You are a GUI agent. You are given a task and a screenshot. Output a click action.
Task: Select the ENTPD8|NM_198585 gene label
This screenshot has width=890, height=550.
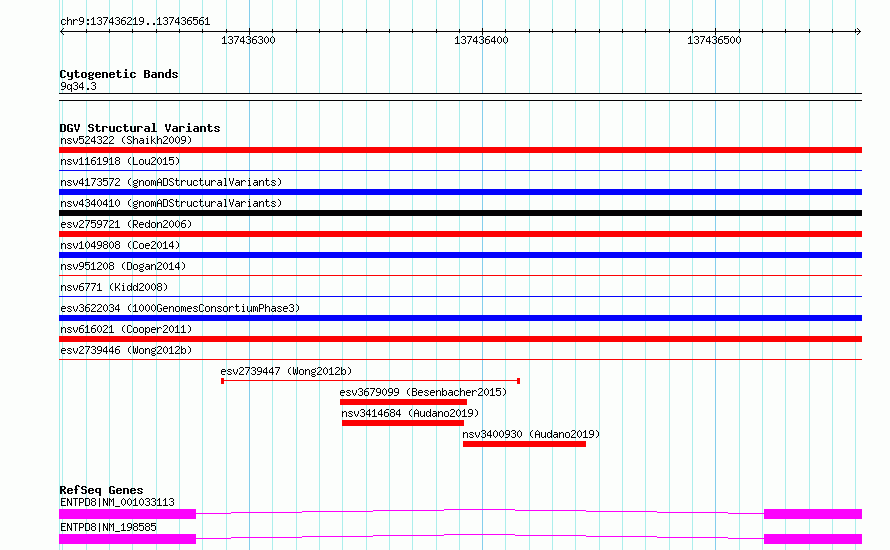(108, 527)
